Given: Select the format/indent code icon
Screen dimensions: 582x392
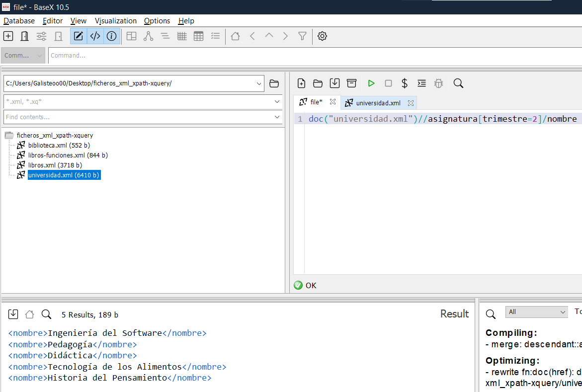Looking at the screenshot, I should click(x=421, y=83).
